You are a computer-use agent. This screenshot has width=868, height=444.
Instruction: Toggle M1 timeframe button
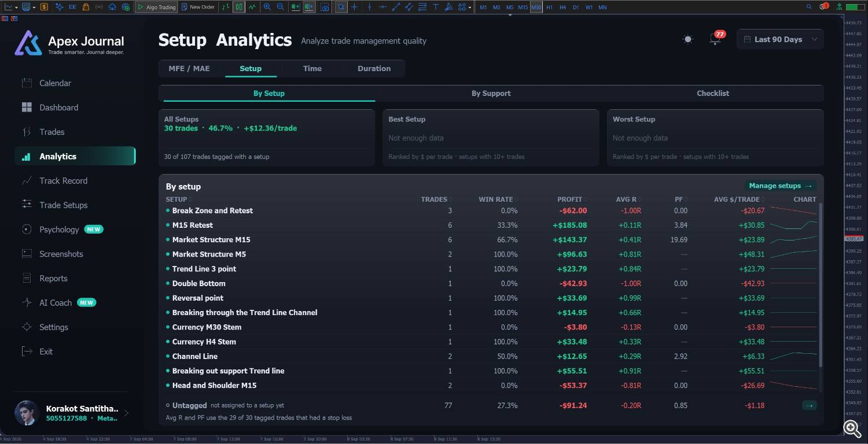click(483, 7)
